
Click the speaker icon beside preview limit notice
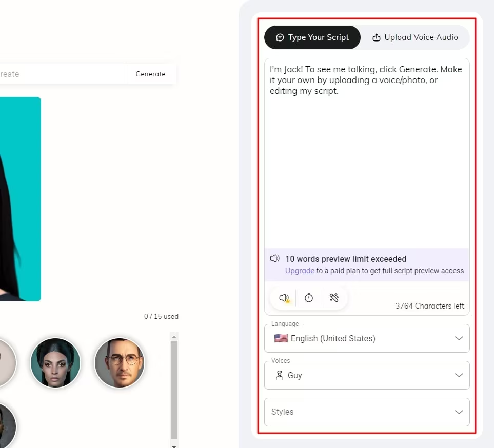point(275,259)
